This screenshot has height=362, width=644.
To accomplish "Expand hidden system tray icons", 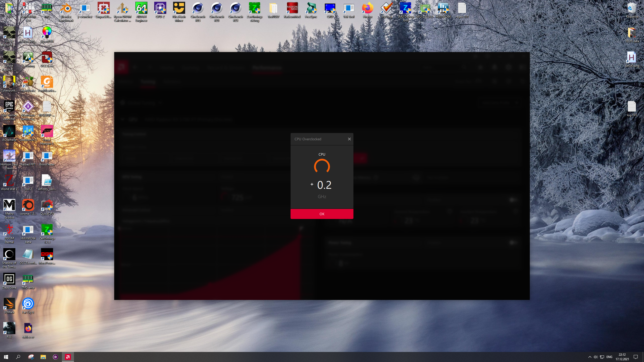I will (x=590, y=357).
